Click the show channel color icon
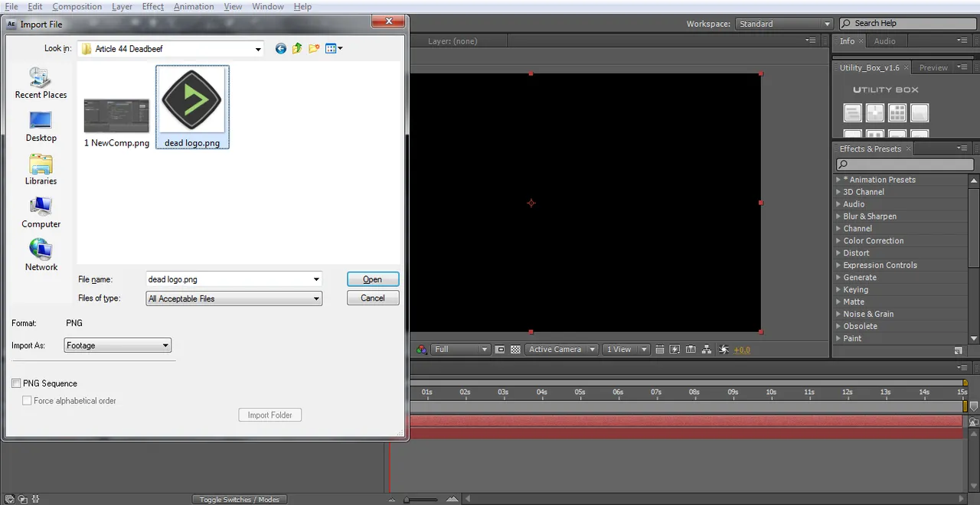The width and height of the screenshot is (980, 505). [421, 350]
